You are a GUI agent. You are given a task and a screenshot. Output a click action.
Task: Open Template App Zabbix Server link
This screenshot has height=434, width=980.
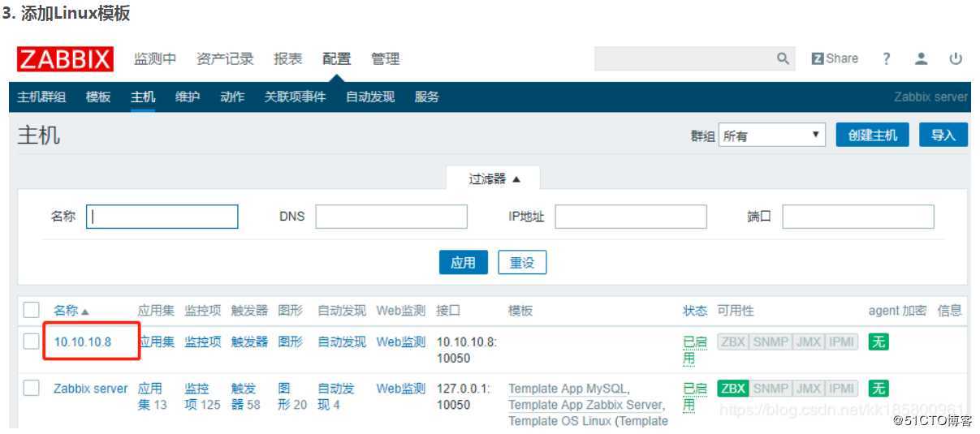pyautogui.click(x=586, y=405)
